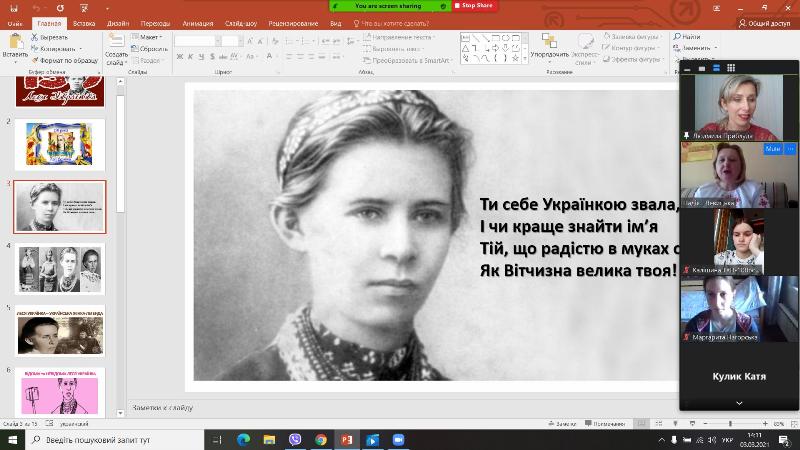Expand the Layout (Макет) dropdown
The width and height of the screenshot is (800, 450).
tap(151, 37)
